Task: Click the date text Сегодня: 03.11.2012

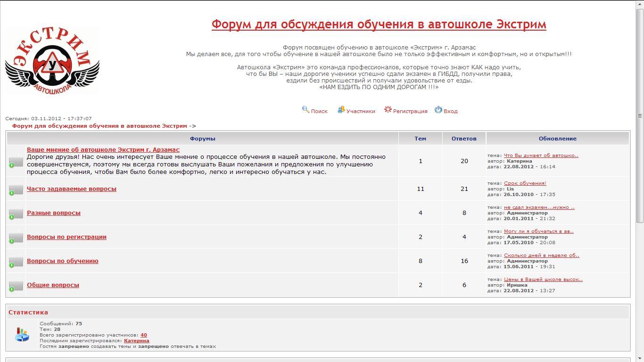Action: click(x=49, y=118)
